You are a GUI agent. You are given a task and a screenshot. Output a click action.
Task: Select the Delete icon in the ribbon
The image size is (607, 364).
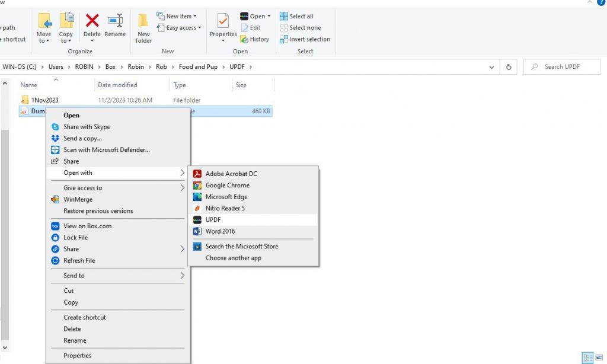click(x=92, y=27)
